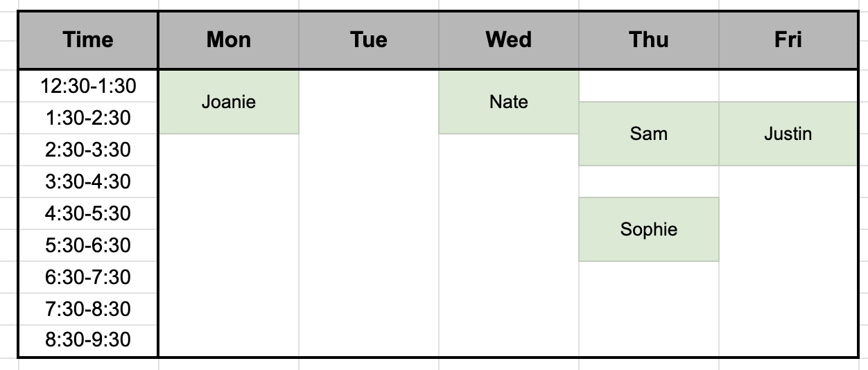Select the Tue header cell
This screenshot has width=868, height=370.
tap(369, 39)
